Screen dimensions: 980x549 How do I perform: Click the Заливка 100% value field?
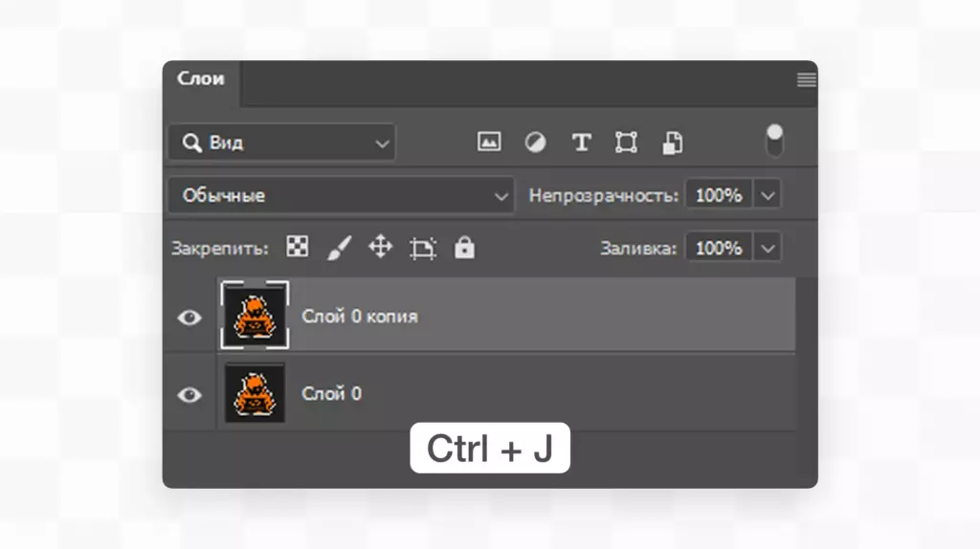719,249
